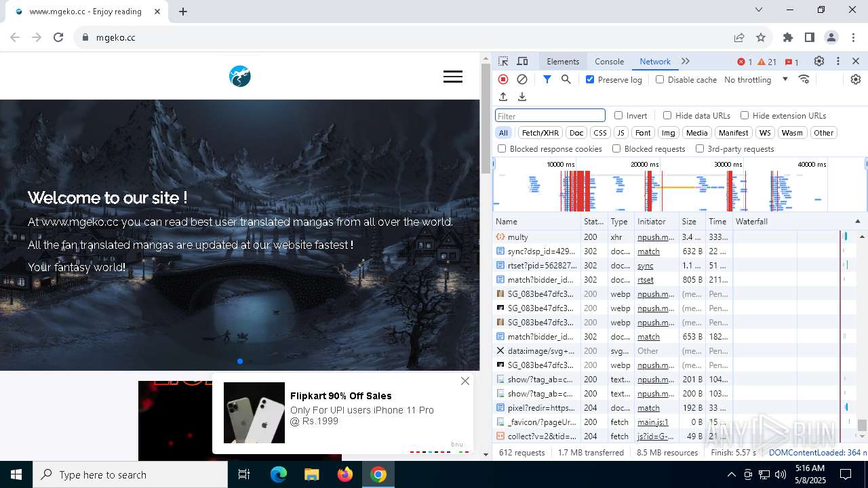The image size is (868, 488).
Task: Click the Windows Start button
Action: point(16,474)
